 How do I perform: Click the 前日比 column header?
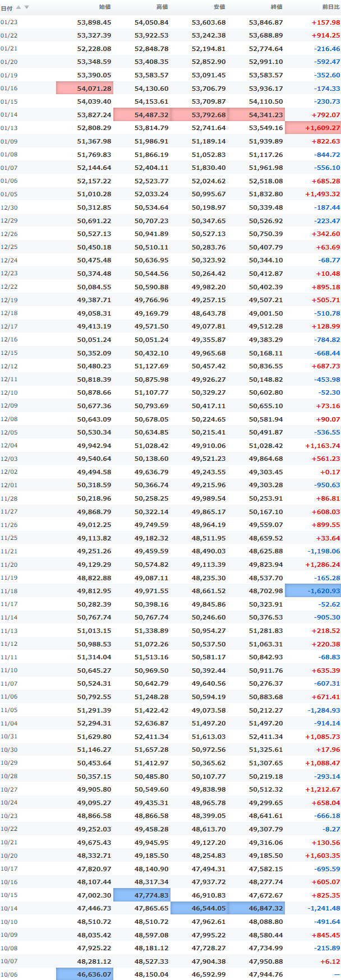click(331, 7)
